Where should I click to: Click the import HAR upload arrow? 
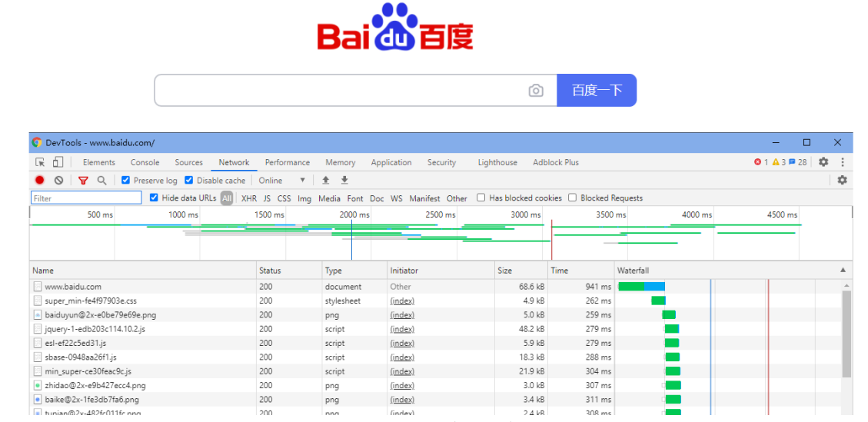click(326, 181)
